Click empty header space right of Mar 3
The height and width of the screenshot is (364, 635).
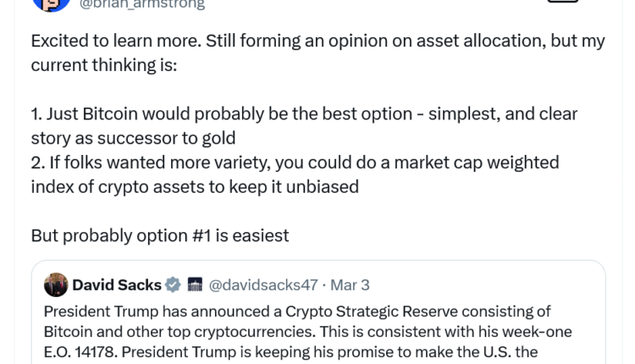491,285
